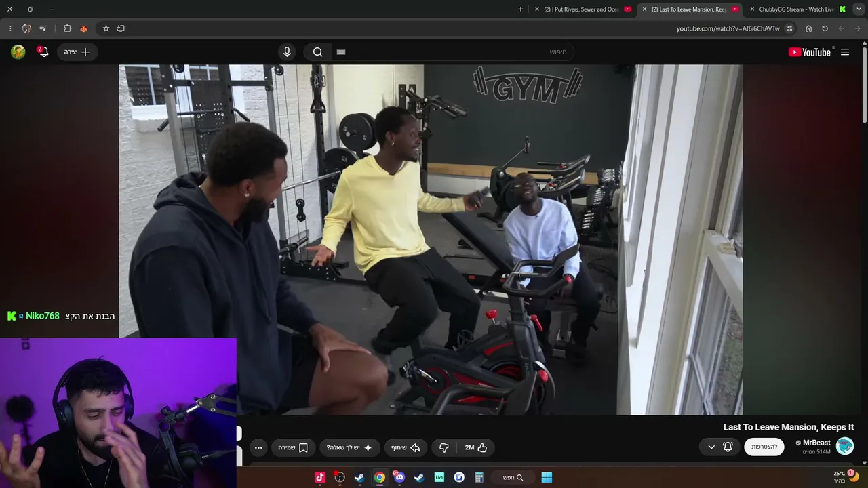The image size is (868, 488).
Task: Open the Live app in the taskbar
Action: (439, 477)
